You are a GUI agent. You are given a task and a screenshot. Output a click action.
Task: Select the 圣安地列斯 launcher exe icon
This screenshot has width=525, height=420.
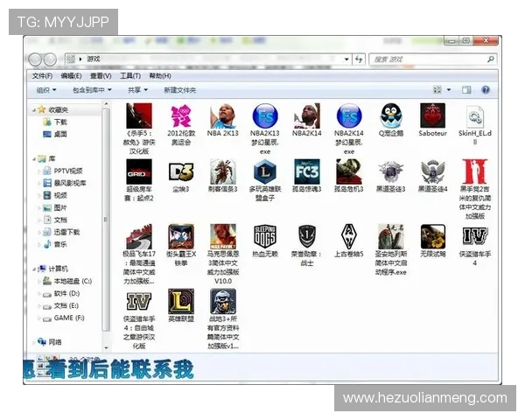[391, 237]
